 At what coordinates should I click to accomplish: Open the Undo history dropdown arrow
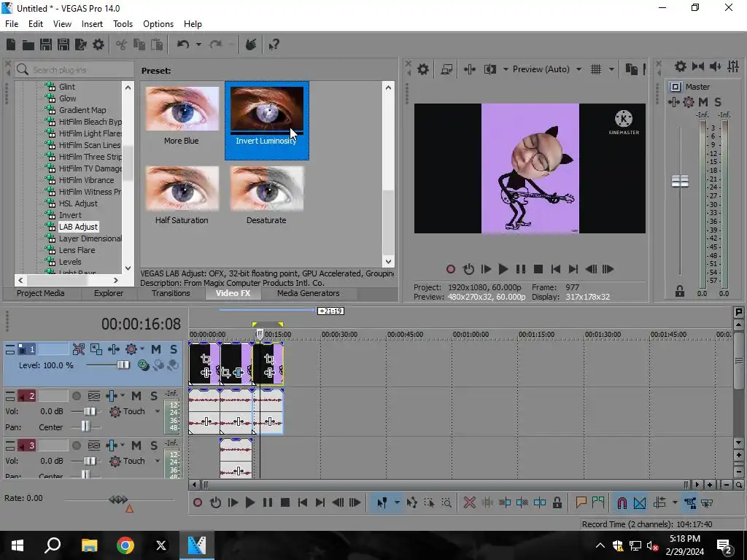[198, 44]
